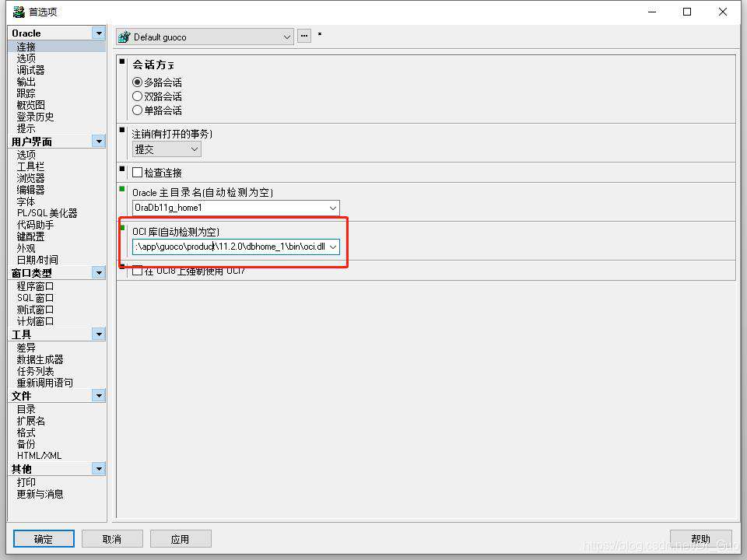747x560 pixels.
Task: Open the 提交 logoff action dropdown
Action: (x=194, y=149)
